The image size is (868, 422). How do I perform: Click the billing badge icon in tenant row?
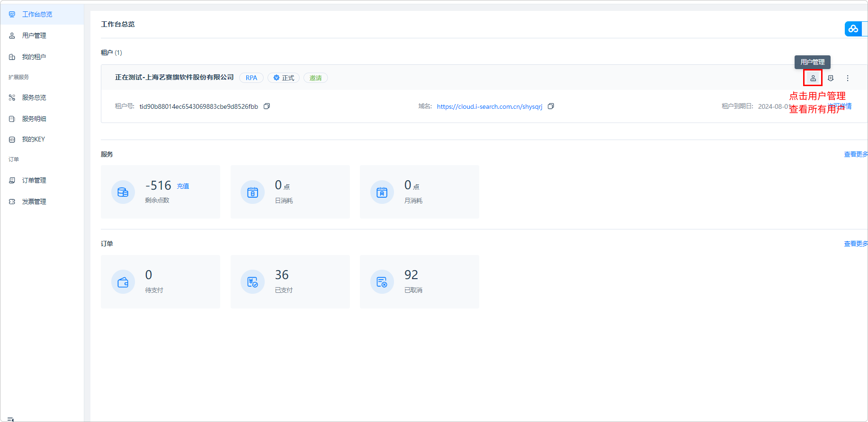[x=830, y=78]
